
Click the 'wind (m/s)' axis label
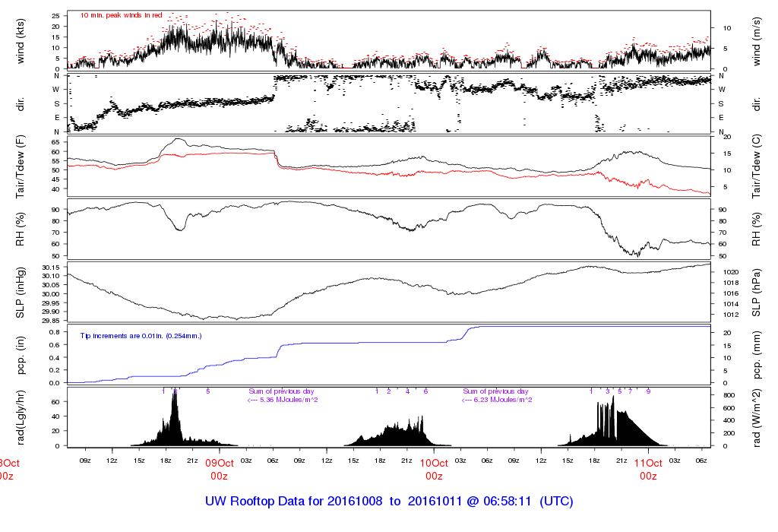tap(756, 41)
